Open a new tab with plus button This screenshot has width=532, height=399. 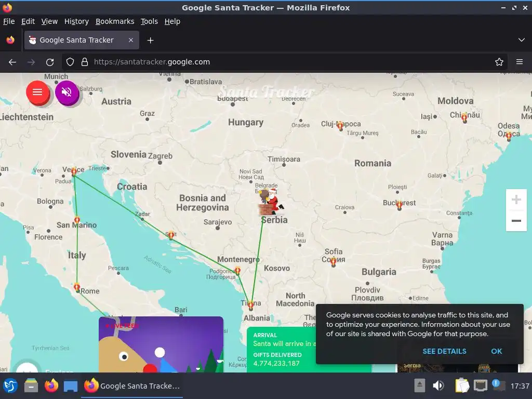point(150,41)
